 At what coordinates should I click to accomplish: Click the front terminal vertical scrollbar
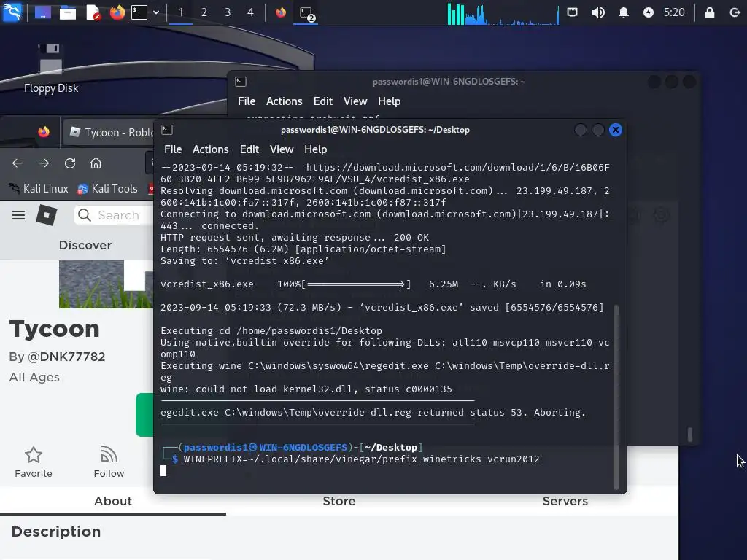(616, 397)
